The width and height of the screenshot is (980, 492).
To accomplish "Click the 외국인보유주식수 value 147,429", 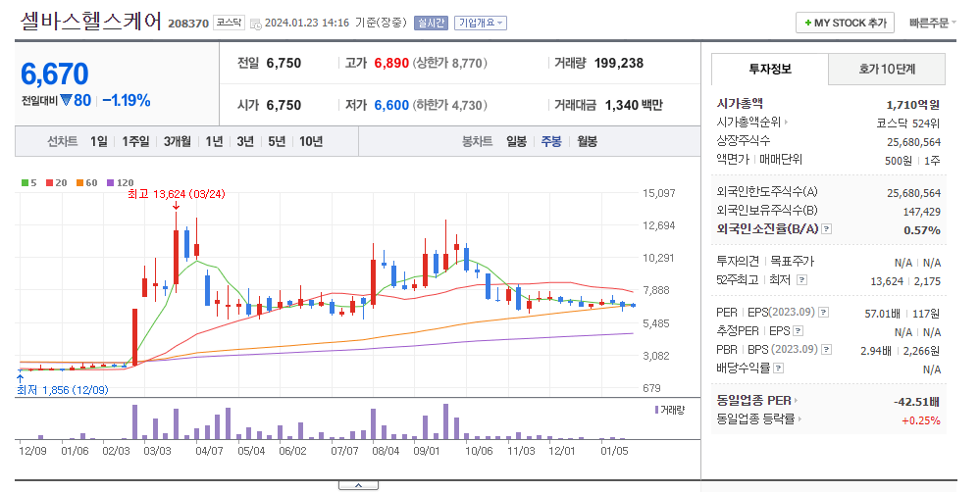I will point(922,212).
